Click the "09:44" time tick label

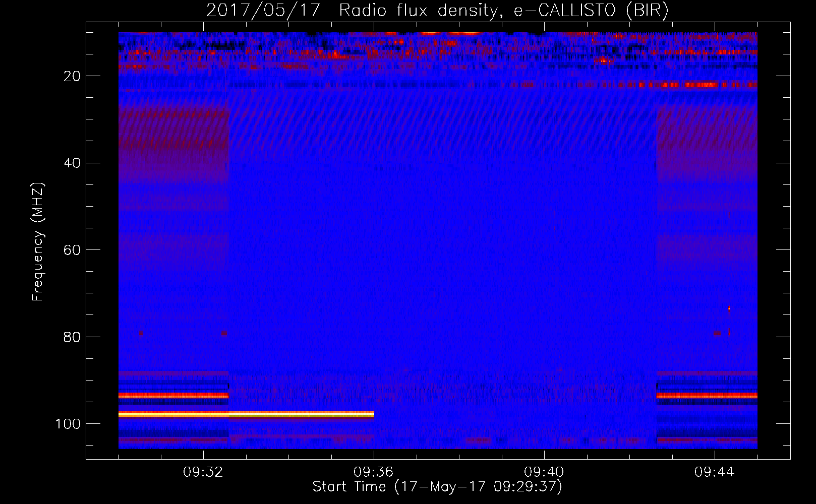click(x=715, y=472)
